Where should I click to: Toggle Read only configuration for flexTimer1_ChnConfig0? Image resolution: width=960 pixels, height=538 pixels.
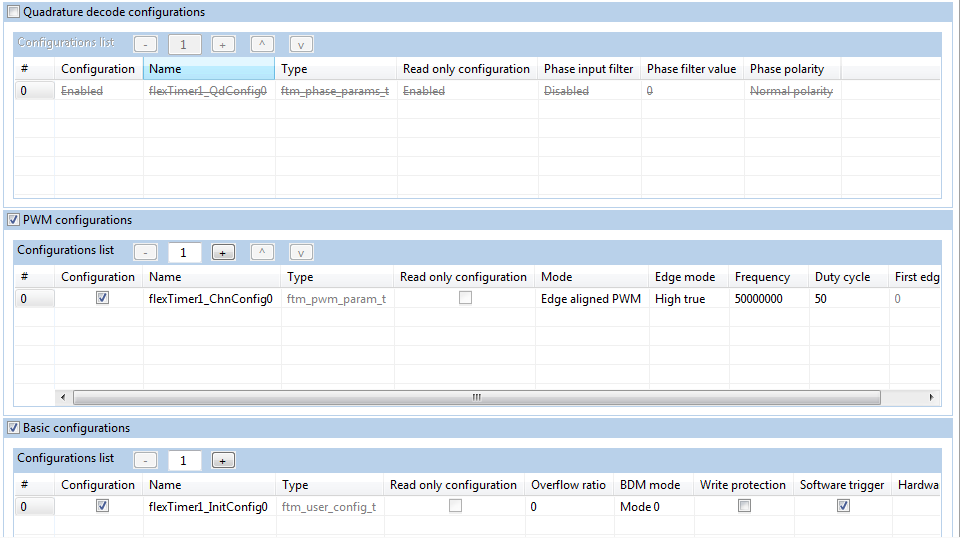coord(465,298)
